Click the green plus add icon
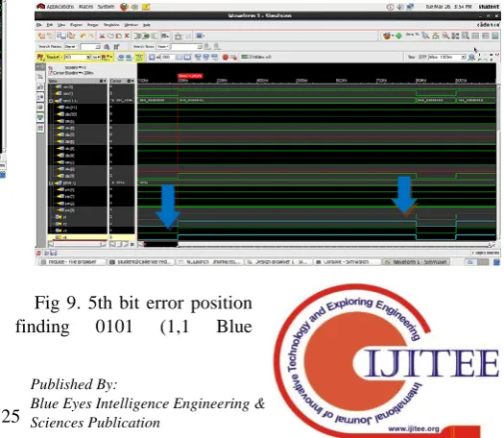Viewport: 504px width, 438px height. 398,36
